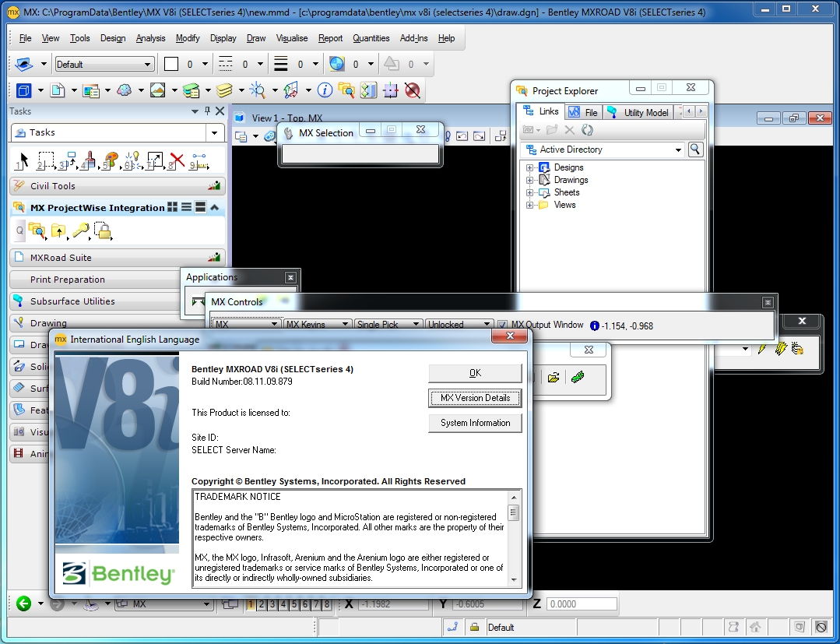
Task: Click the magnifier snap tool icon
Action: tap(258, 90)
